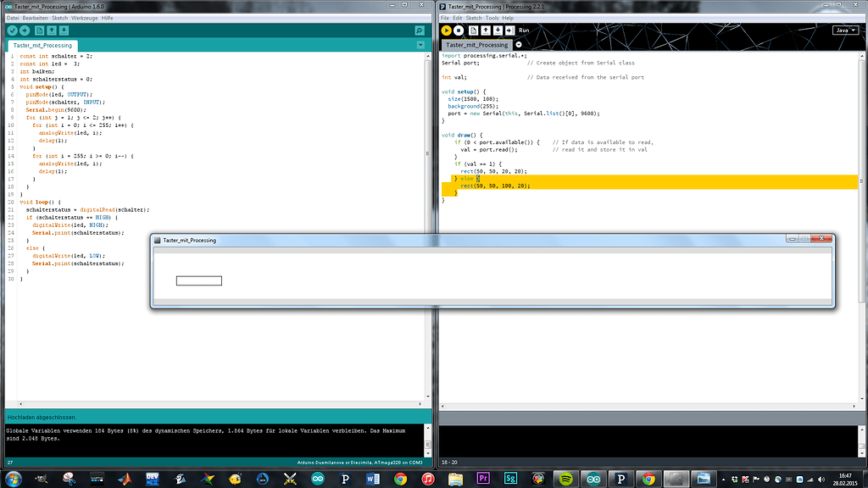Viewport: 868px width, 488px height.
Task: Open the Edit menu in Processing
Action: 457,19
